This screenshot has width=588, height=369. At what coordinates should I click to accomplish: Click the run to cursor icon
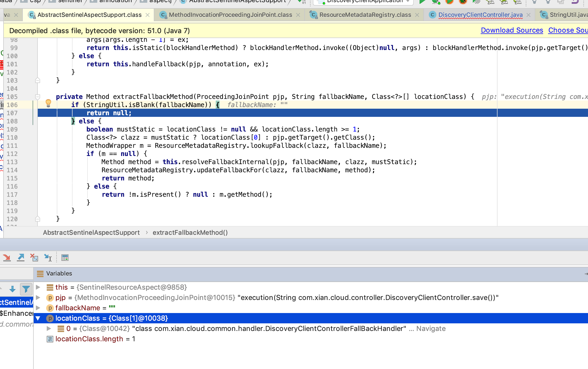coord(48,258)
